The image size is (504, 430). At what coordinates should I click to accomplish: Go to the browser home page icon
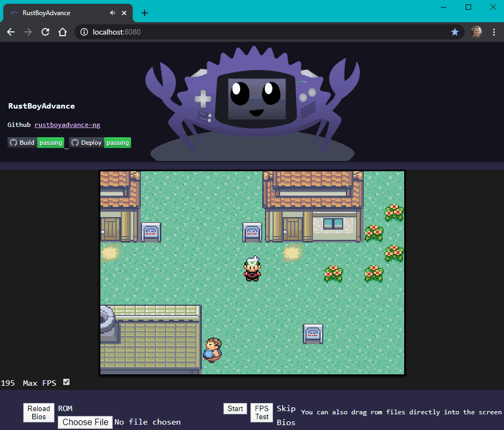[x=63, y=32]
